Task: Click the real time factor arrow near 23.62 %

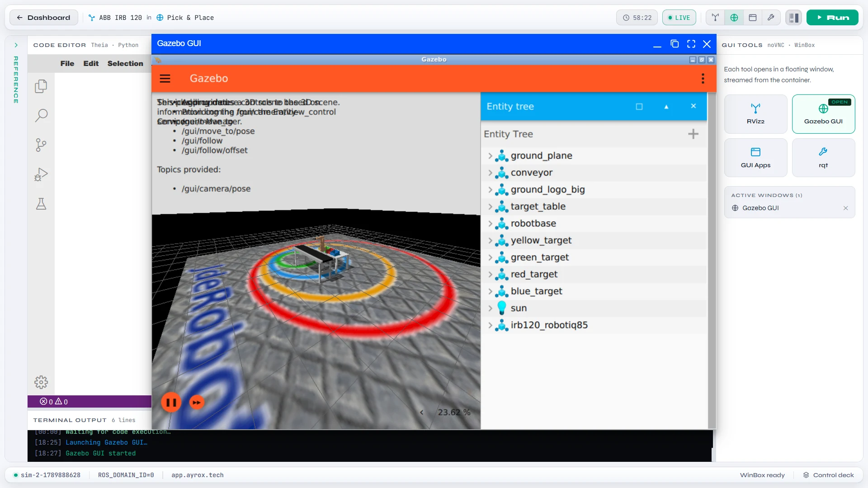Action: [x=422, y=413]
